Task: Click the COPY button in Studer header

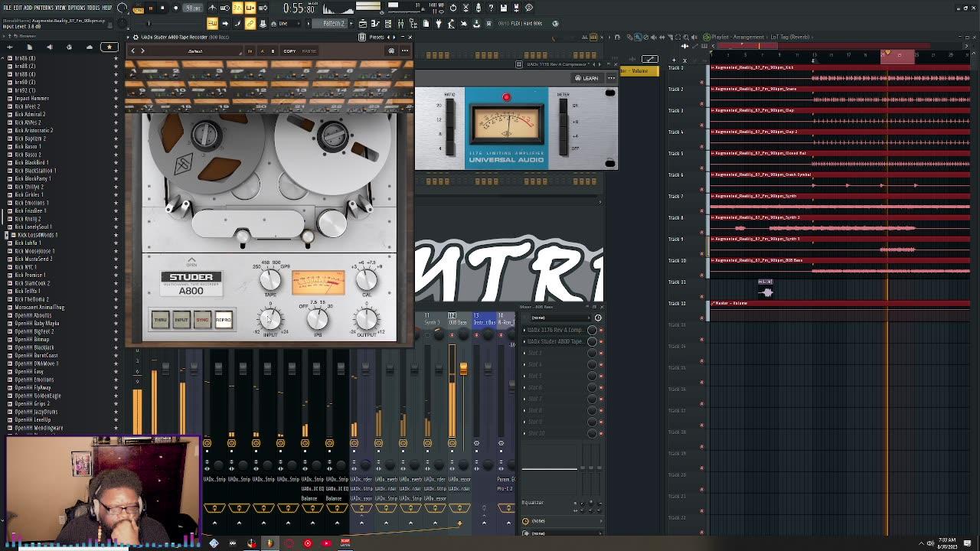Action: click(x=289, y=51)
